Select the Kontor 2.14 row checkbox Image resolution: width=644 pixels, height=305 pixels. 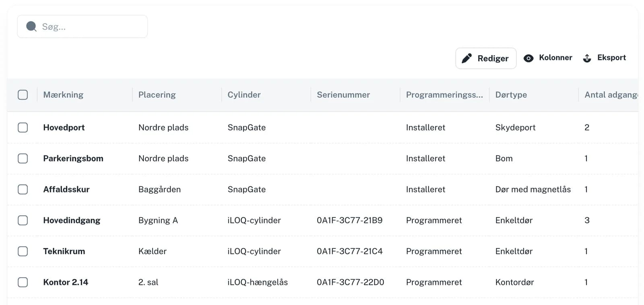point(23,282)
